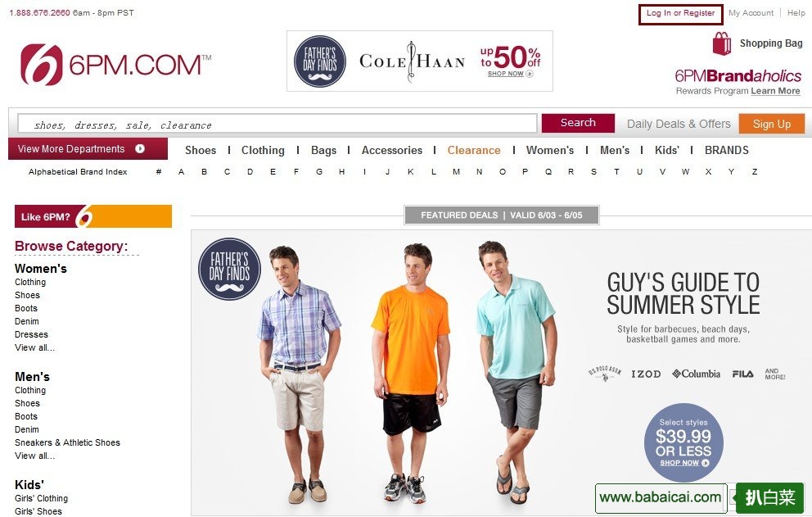The width and height of the screenshot is (812, 517).
Task: Click the FILA brand logo
Action: 742,374
